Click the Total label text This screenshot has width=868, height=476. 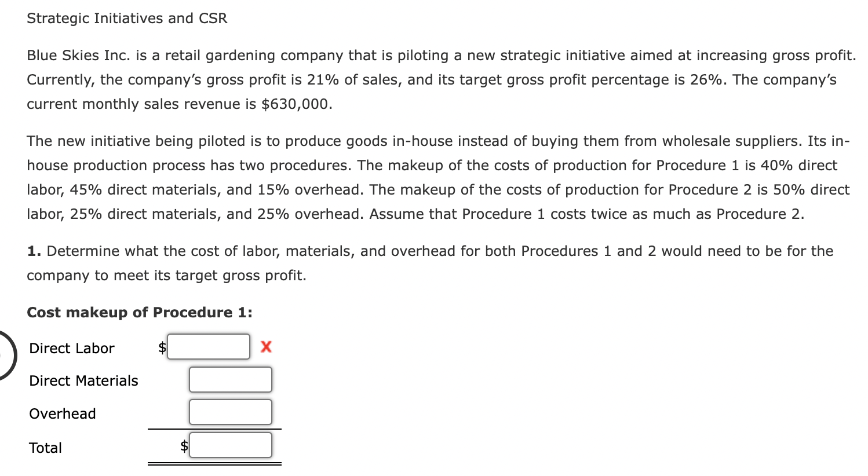[45, 447]
